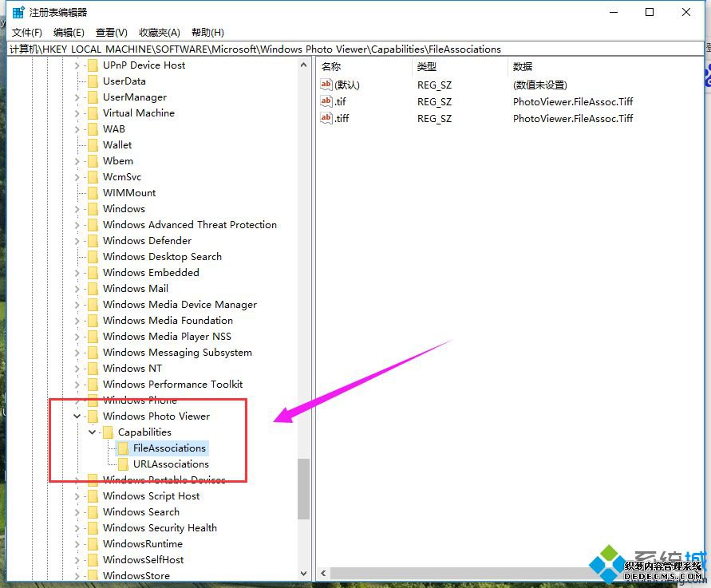Image resolution: width=711 pixels, height=588 pixels.
Task: Select the .tif value name
Action: pos(341,101)
